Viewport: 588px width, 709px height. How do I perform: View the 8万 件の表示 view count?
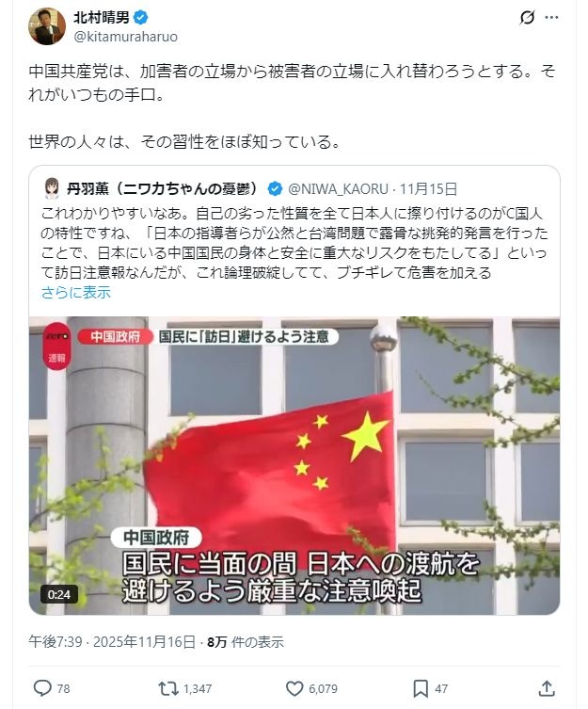pos(246,641)
